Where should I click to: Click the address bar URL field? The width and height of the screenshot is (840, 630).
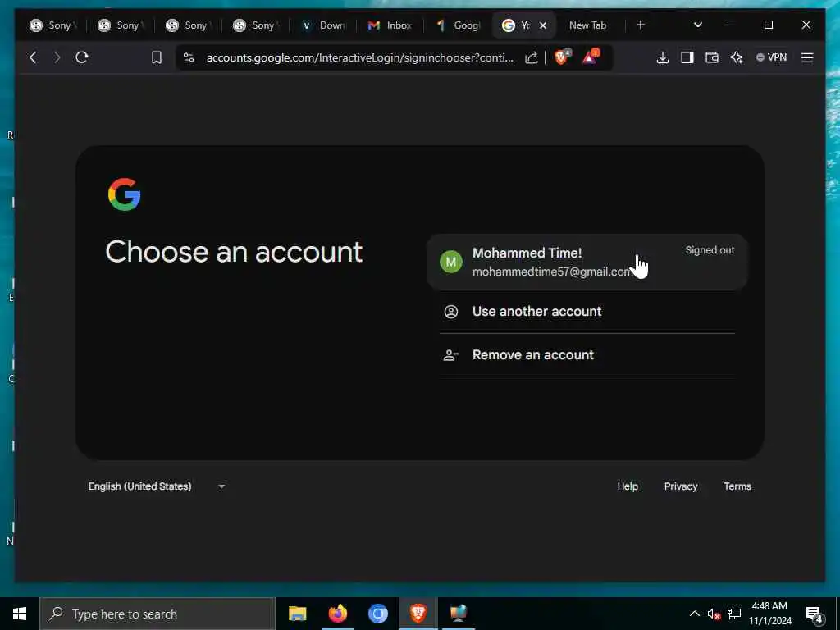(359, 57)
